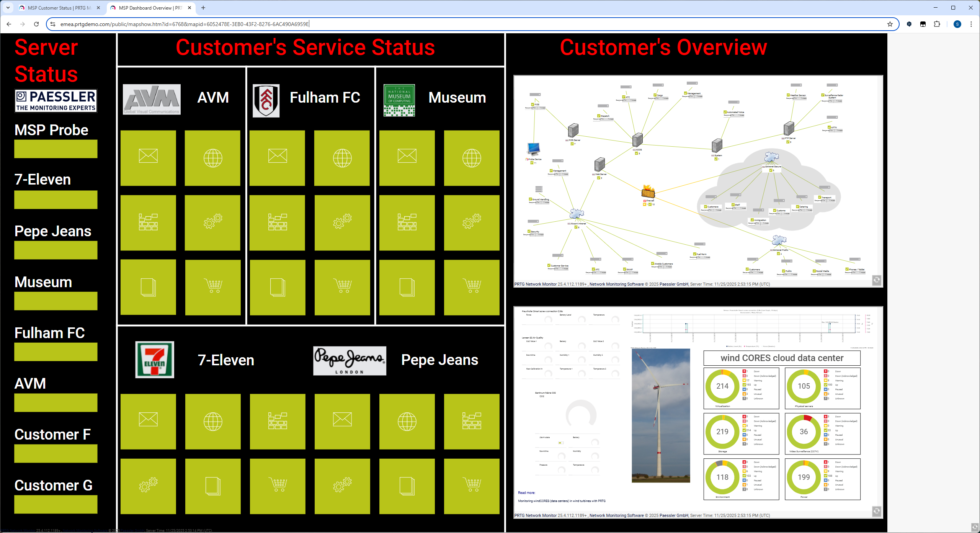The height and width of the screenshot is (533, 980).
Task: Click the Read more link on the windCORES dashboard
Action: (526, 492)
